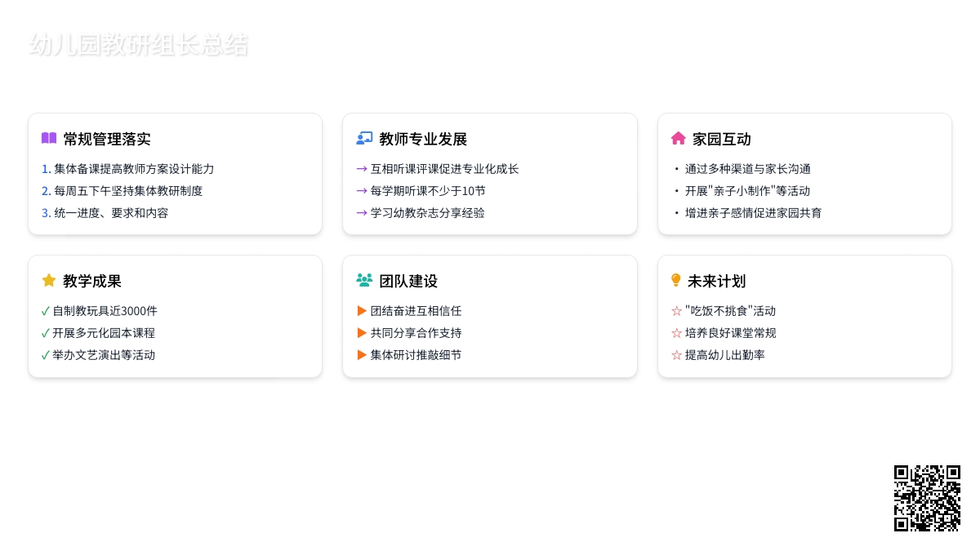Select the slide title 幼儿园教研组长总结

(x=139, y=44)
